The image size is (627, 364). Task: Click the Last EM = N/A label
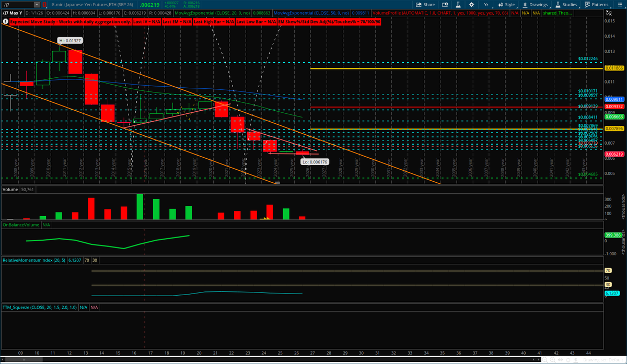pos(176,22)
